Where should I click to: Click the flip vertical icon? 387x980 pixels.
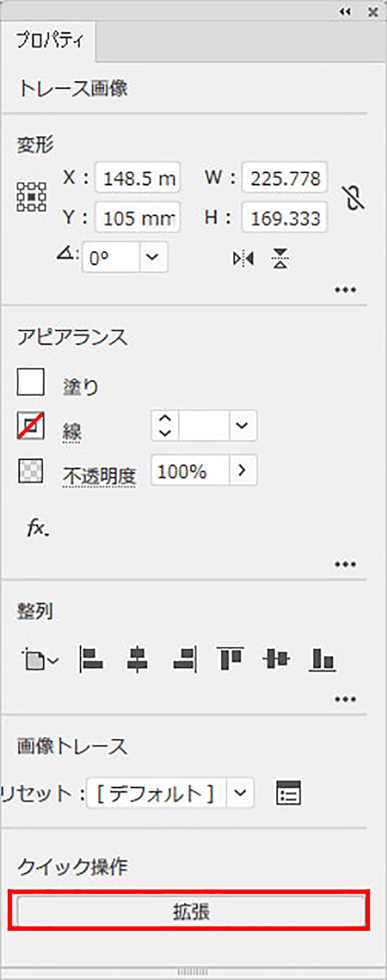click(x=280, y=259)
